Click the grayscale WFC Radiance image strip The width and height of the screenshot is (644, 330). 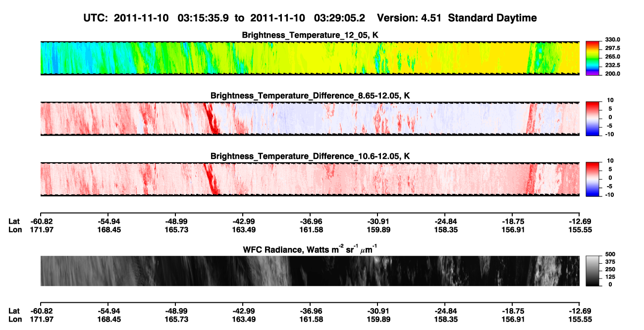310,271
